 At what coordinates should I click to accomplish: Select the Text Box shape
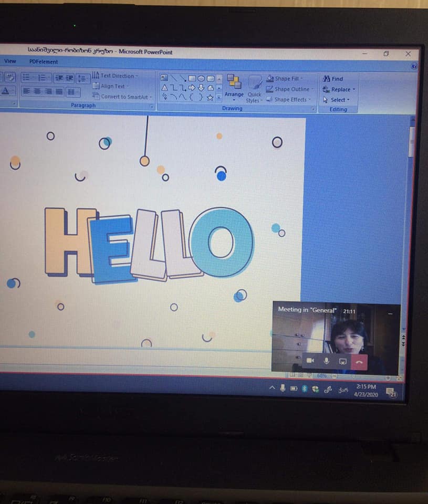click(164, 78)
